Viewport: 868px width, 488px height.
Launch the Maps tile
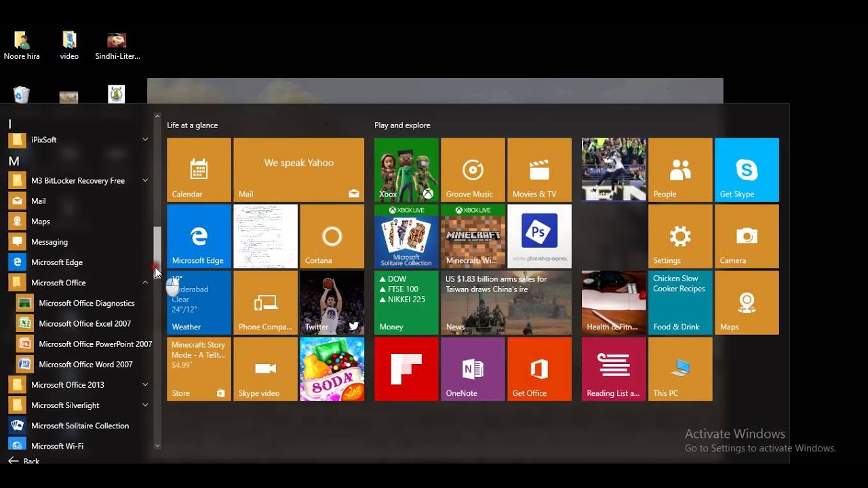pyautogui.click(x=747, y=303)
